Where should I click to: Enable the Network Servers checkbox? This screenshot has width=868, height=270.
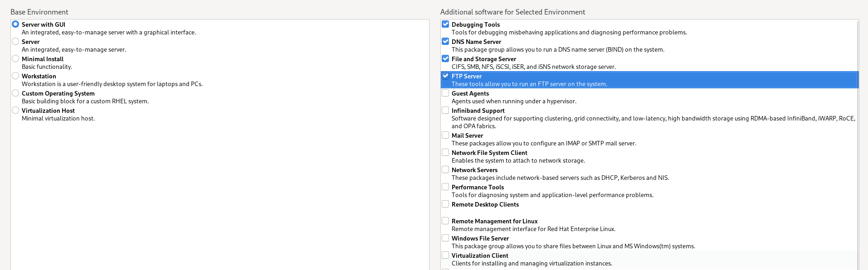445,170
